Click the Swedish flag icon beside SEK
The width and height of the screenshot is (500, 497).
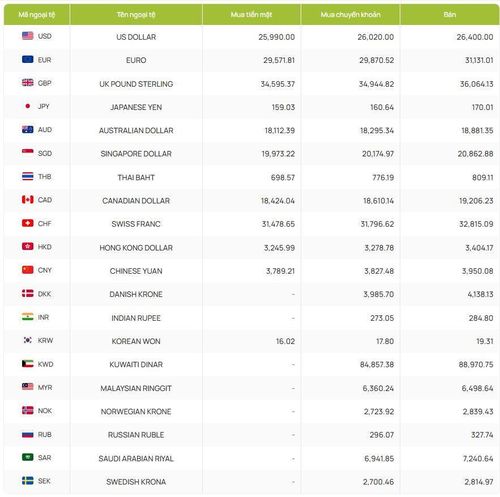pyautogui.click(x=28, y=481)
